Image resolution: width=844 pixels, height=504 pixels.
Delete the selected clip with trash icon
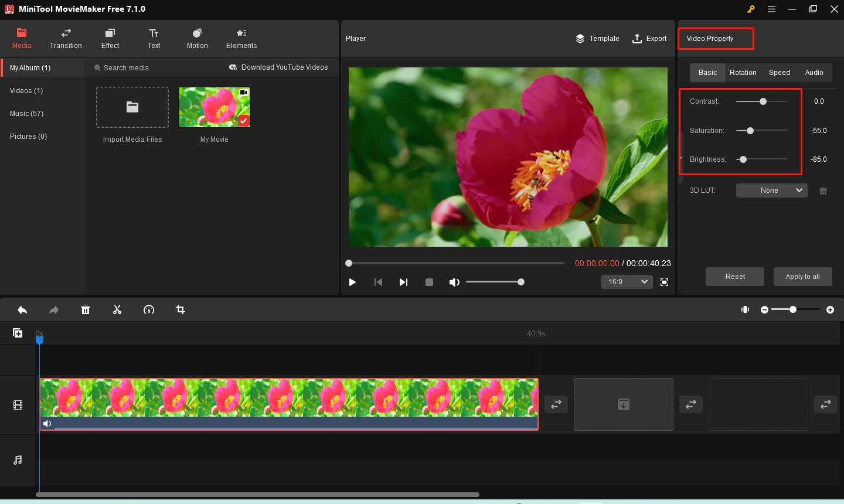86,309
